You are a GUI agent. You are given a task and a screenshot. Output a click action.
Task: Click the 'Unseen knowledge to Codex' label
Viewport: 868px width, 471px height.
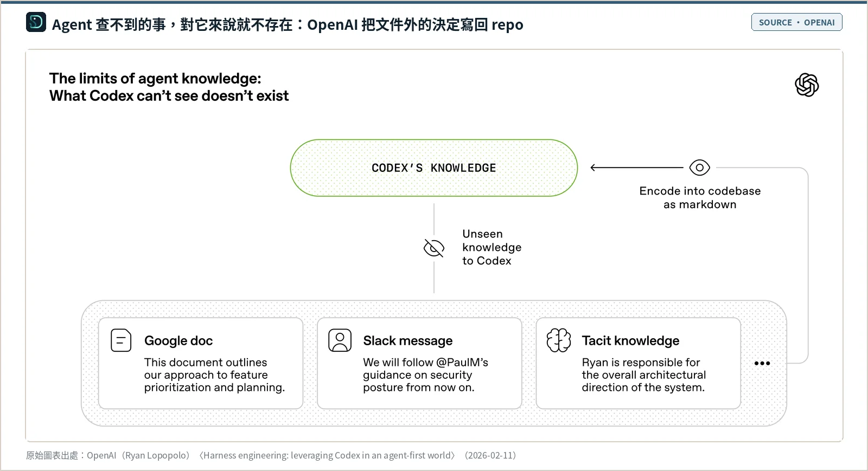tap(492, 247)
